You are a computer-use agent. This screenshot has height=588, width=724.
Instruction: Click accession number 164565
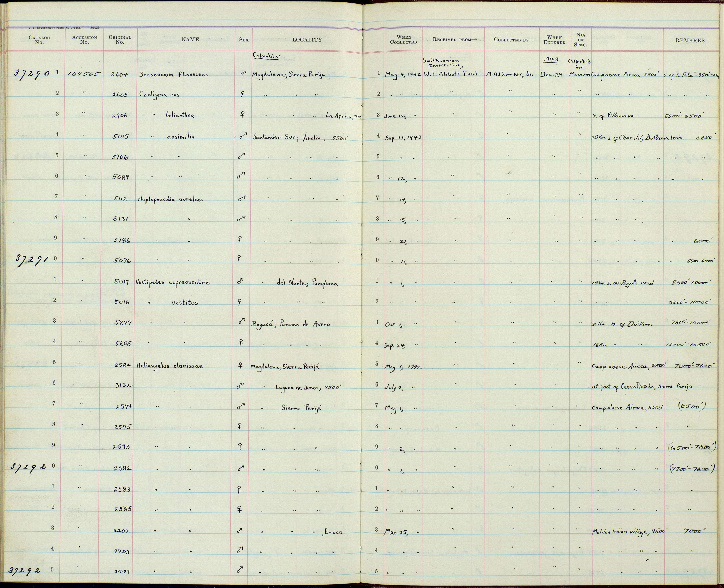point(84,74)
